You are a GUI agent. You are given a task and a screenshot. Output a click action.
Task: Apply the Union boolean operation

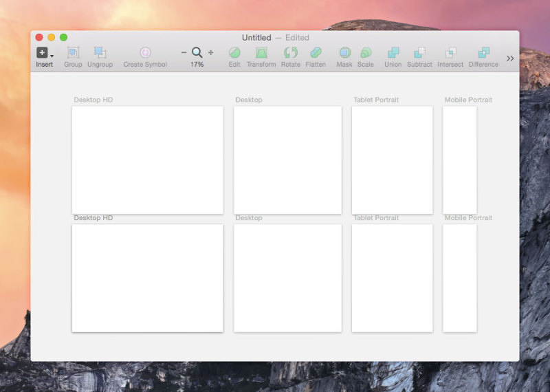pyautogui.click(x=393, y=53)
